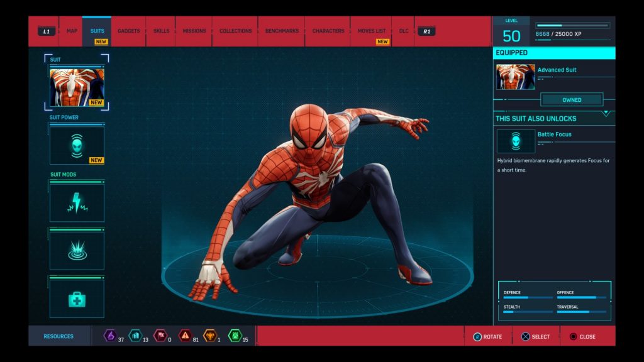This screenshot has height=362, width=644.
Task: Click the XP progress bar
Action: (572, 25)
